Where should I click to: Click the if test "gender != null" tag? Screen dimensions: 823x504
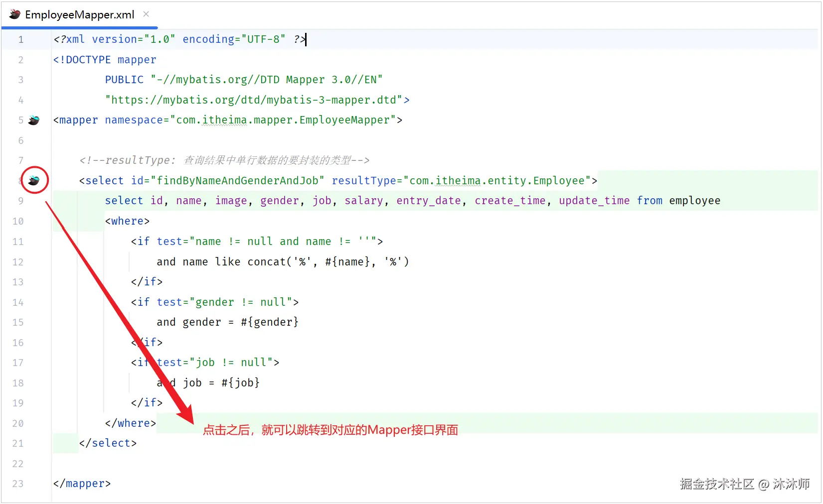[x=214, y=302]
